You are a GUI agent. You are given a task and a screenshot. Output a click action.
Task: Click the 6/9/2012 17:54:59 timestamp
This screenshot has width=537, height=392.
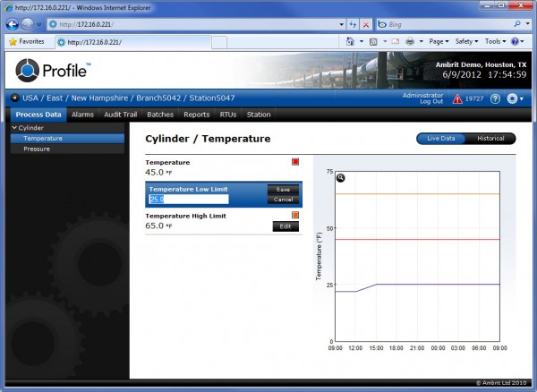484,74
